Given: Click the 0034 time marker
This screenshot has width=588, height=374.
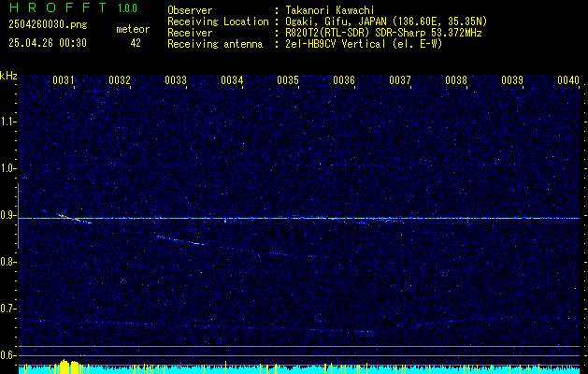Looking at the screenshot, I should 232,80.
